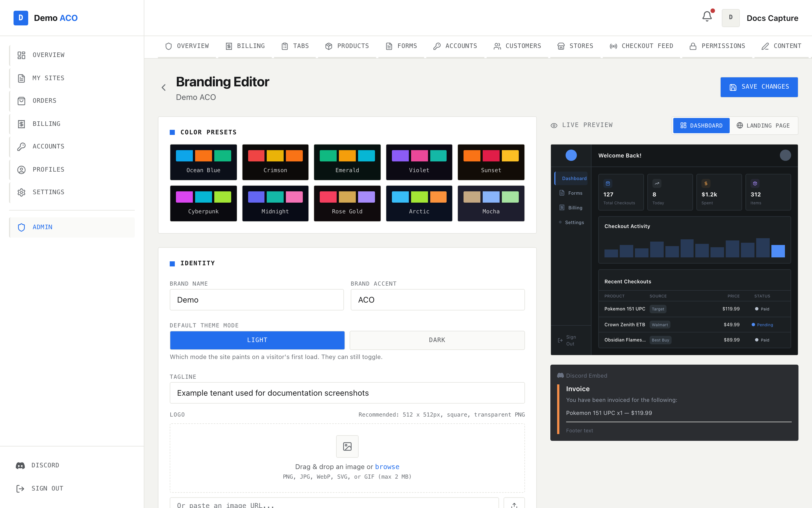Select the Mocha color preset

point(491,203)
